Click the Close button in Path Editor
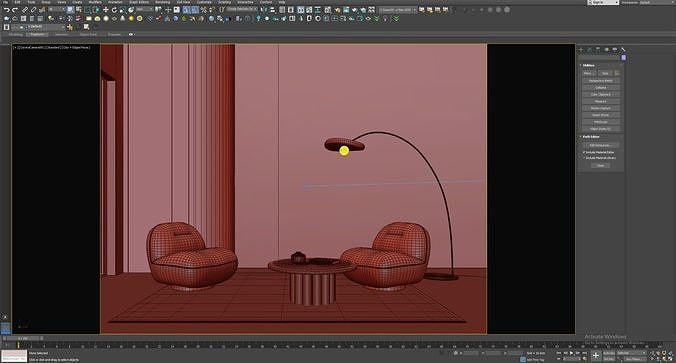Viewport: 676px width, 363px height. [x=600, y=165]
